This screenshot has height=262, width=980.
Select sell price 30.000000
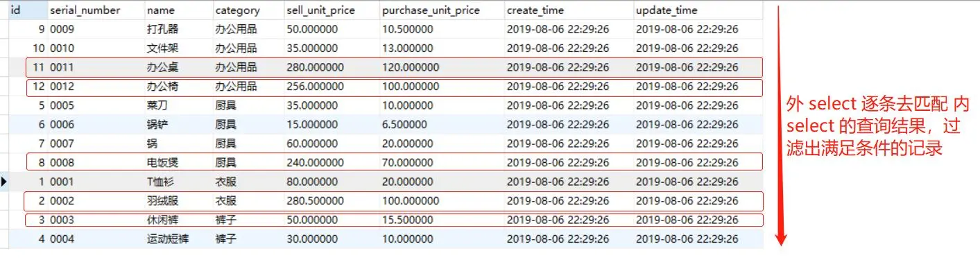point(312,238)
